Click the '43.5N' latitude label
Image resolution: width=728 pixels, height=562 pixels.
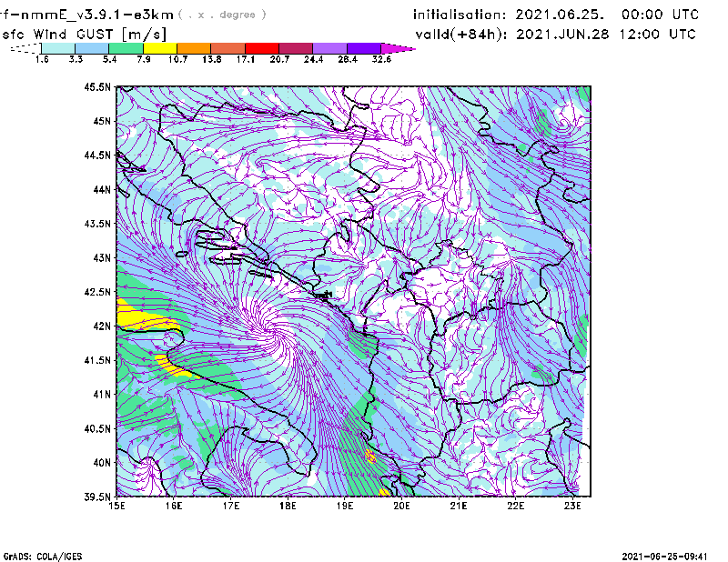(x=97, y=224)
